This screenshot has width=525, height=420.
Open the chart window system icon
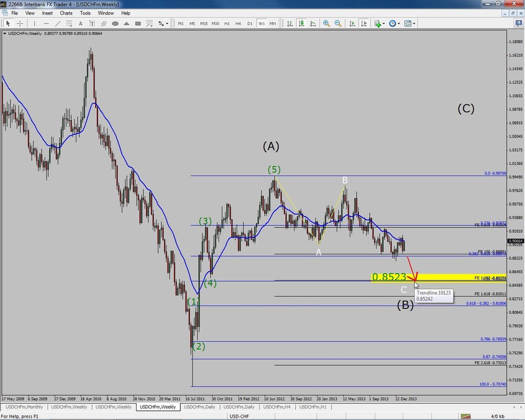coord(5,13)
